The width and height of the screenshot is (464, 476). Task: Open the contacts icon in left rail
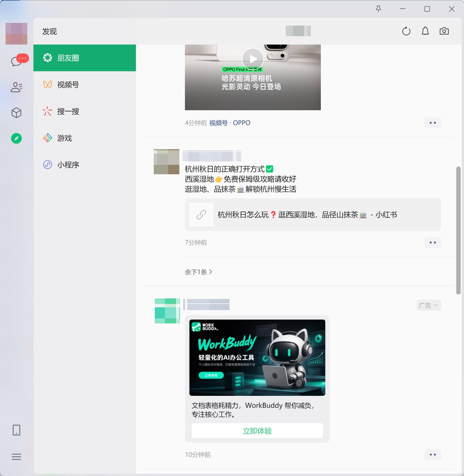pos(16,87)
